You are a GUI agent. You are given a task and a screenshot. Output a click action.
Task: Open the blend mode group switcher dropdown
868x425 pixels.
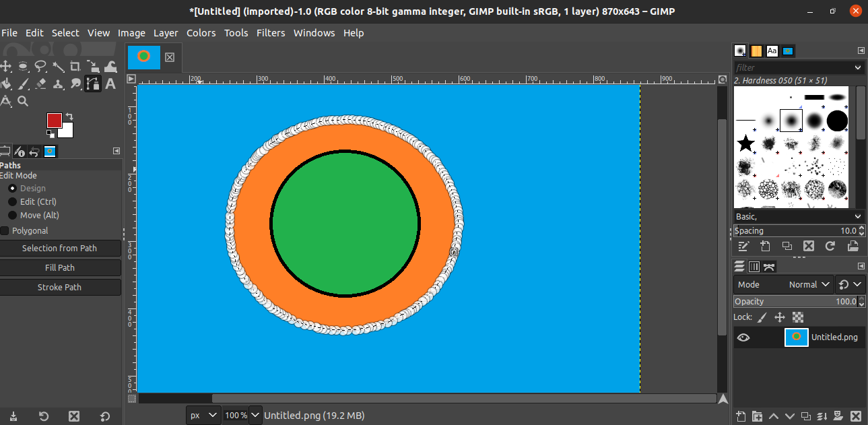850,285
